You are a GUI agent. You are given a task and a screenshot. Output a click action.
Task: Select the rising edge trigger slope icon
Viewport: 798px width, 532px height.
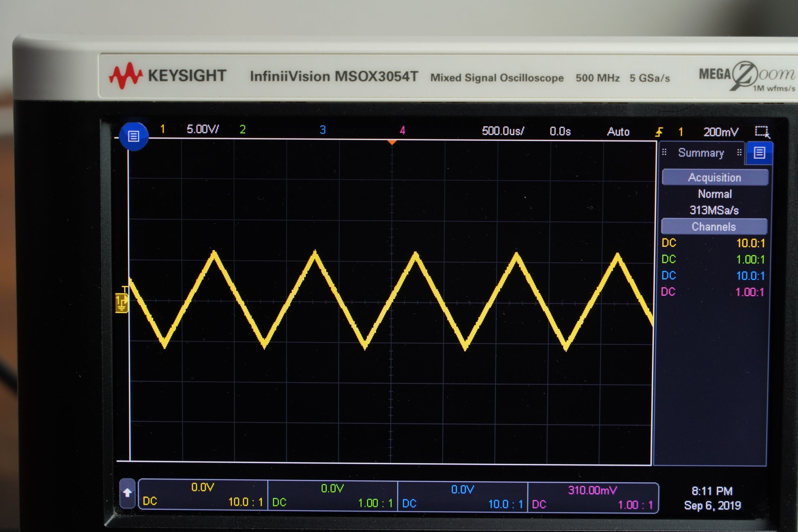point(660,132)
